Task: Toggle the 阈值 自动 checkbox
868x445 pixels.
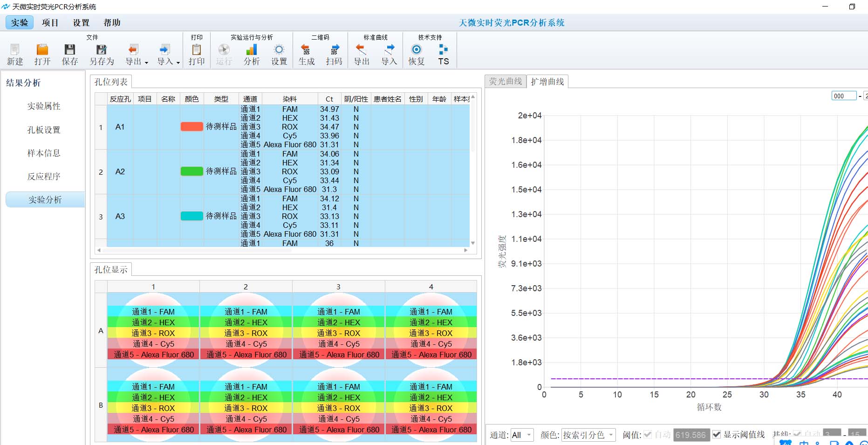Action: (x=648, y=435)
